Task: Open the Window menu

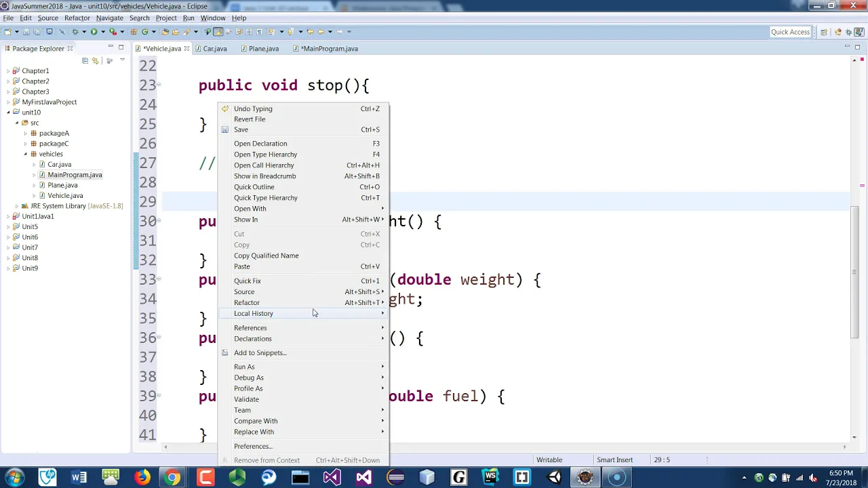Action: [x=213, y=18]
